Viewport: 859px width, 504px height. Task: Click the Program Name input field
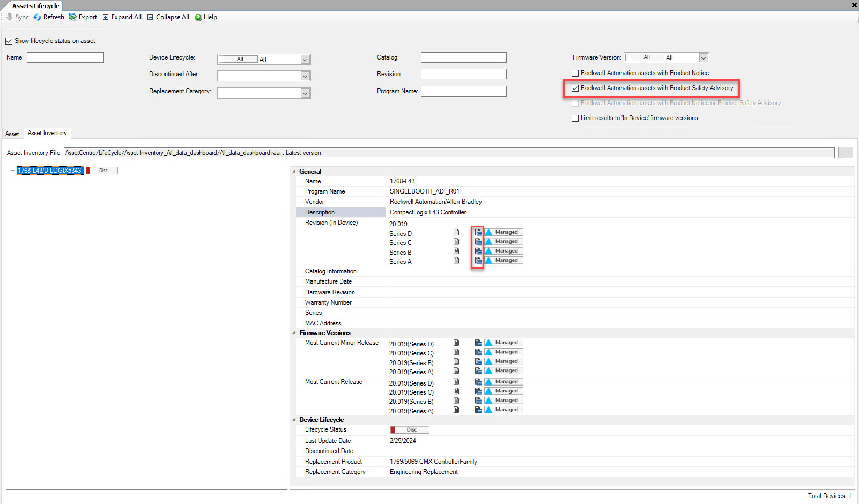point(464,91)
